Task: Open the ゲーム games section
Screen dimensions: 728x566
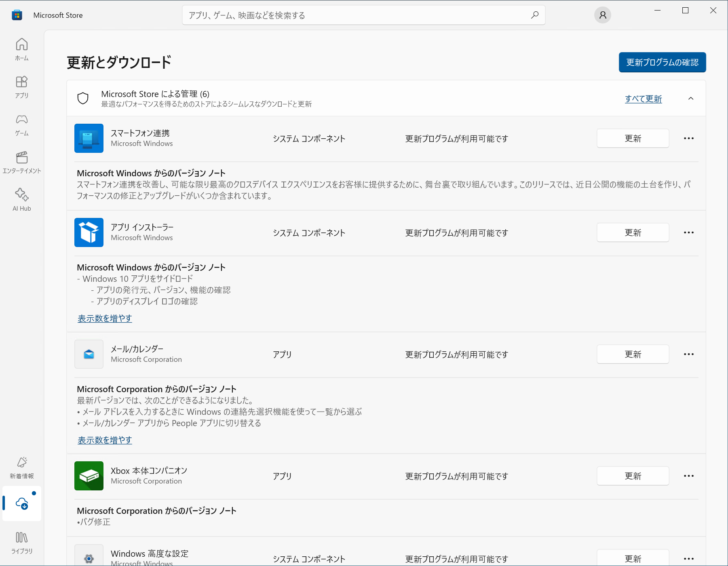Action: coord(22,125)
